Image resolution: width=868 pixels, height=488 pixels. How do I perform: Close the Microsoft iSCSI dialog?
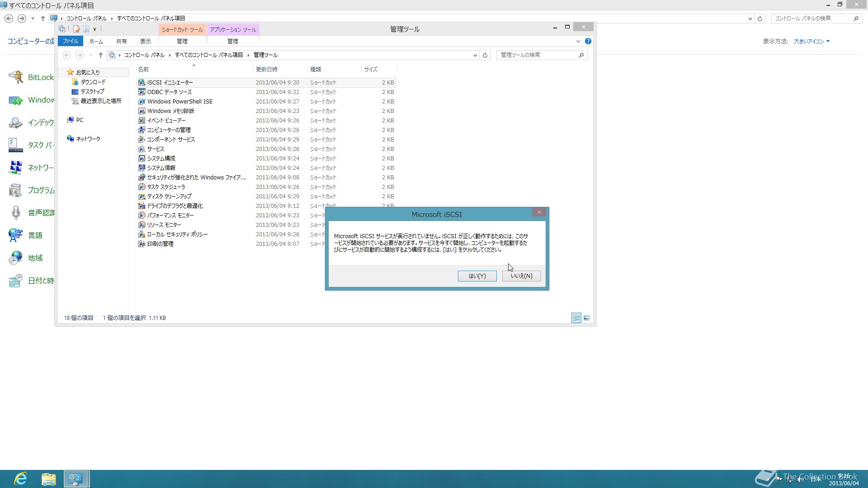pyautogui.click(x=539, y=212)
